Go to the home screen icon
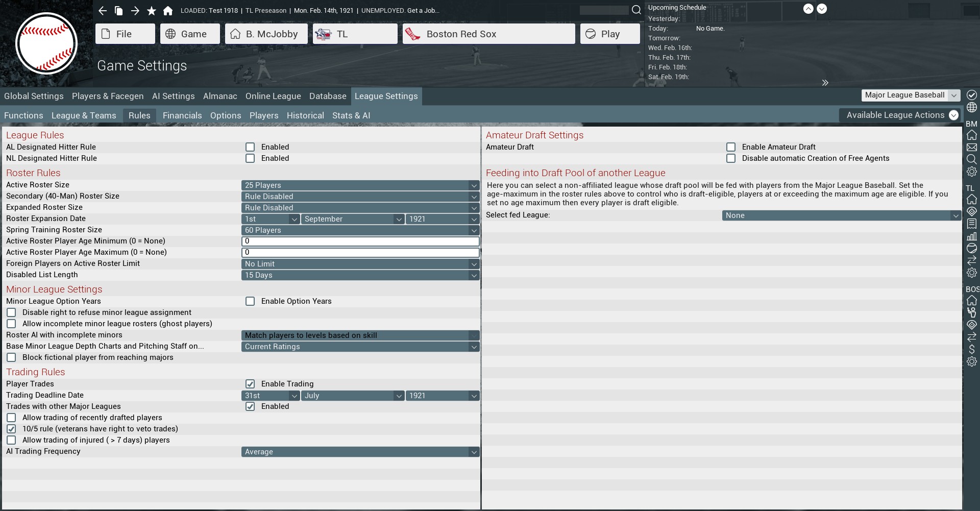The height and width of the screenshot is (511, 980). (x=168, y=11)
